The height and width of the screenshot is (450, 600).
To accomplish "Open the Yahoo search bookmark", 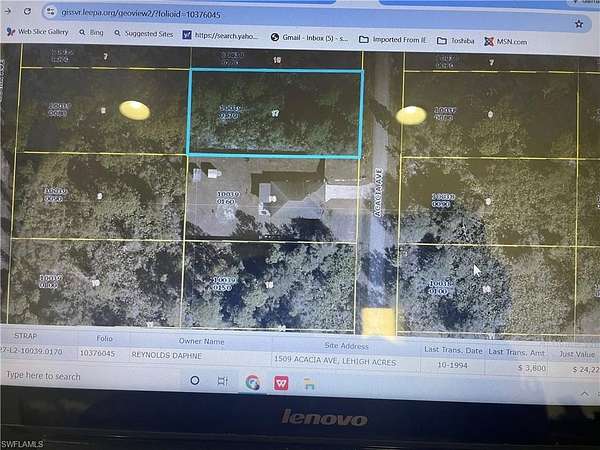I will [221, 36].
